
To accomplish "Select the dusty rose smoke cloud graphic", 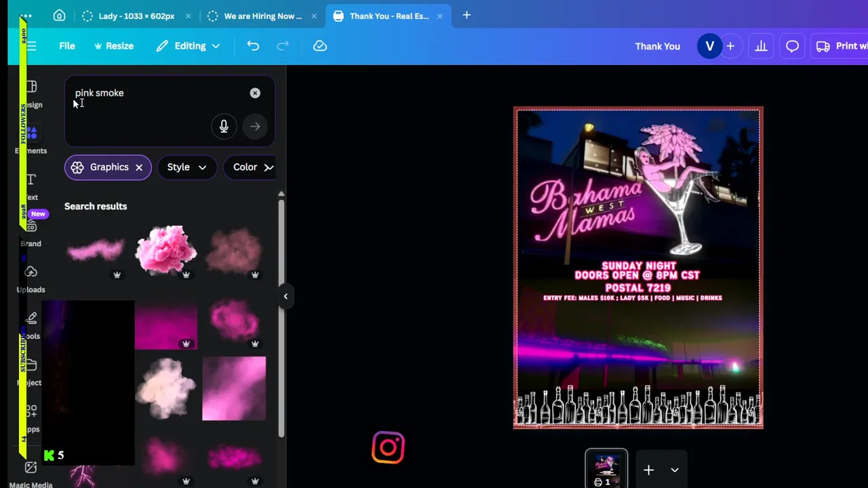I will tap(234, 249).
